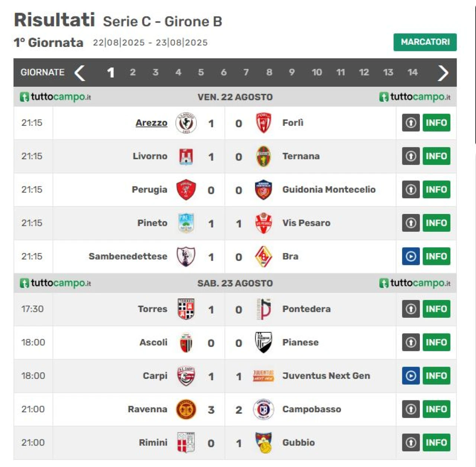Image resolution: width=476 pixels, height=467 pixels.
Task: Click the Juventus Next Gen logo
Action: tap(263, 376)
